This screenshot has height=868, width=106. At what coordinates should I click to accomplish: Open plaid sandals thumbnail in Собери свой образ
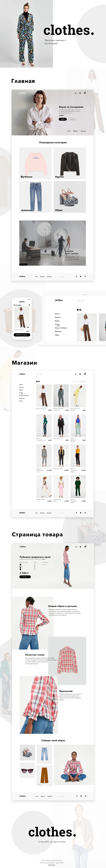27,753
